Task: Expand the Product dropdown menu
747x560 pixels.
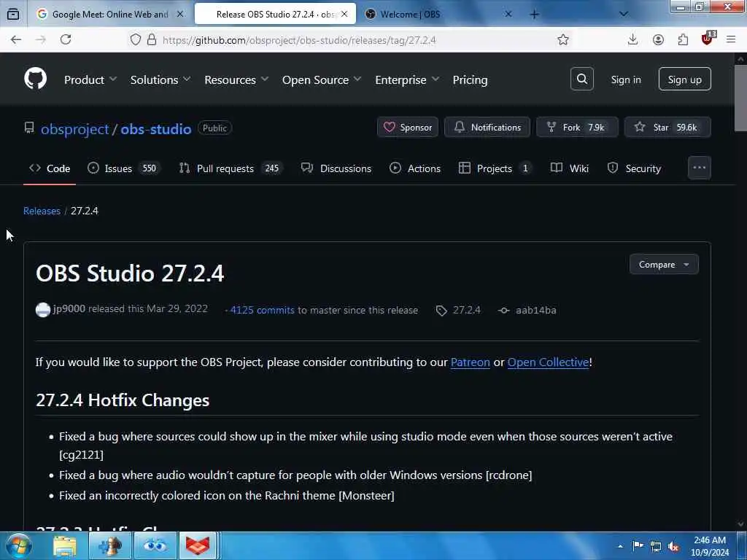Action: tap(90, 79)
